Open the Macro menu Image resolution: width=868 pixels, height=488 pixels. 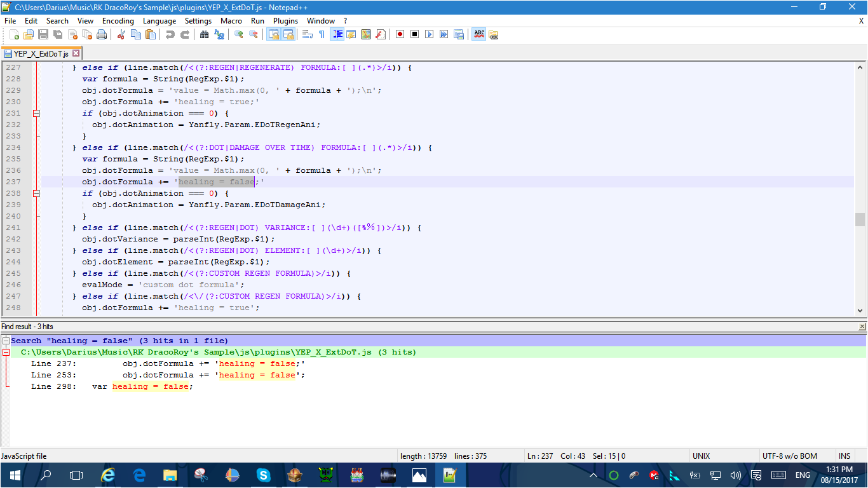tap(231, 20)
